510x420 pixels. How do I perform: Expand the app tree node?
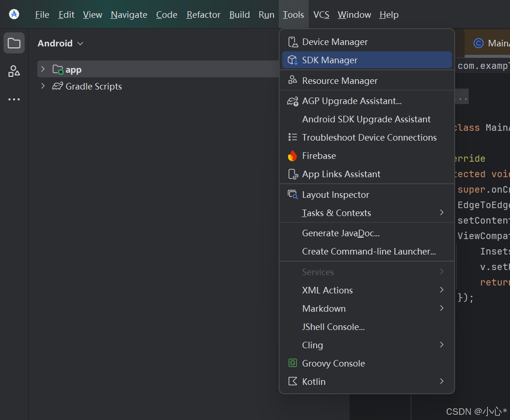point(43,69)
